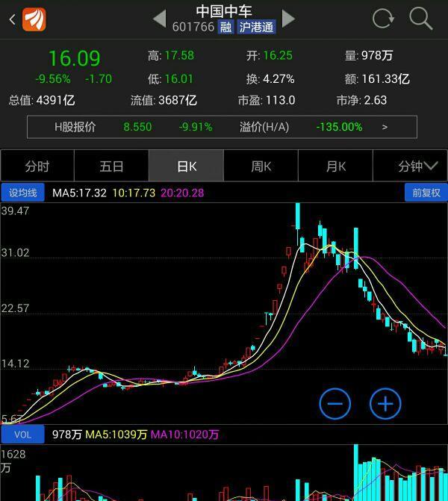This screenshot has height=501, width=448.
Task: Tap the turnover amount 161.33亿
Action: click(386, 79)
